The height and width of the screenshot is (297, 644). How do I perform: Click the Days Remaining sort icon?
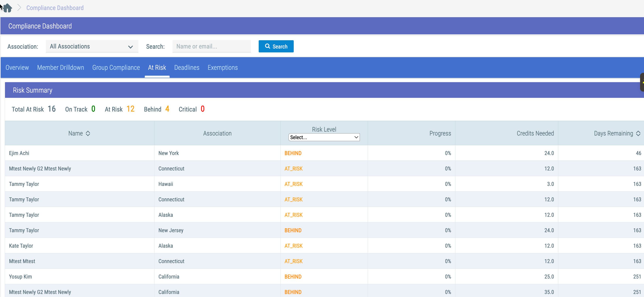tap(638, 133)
